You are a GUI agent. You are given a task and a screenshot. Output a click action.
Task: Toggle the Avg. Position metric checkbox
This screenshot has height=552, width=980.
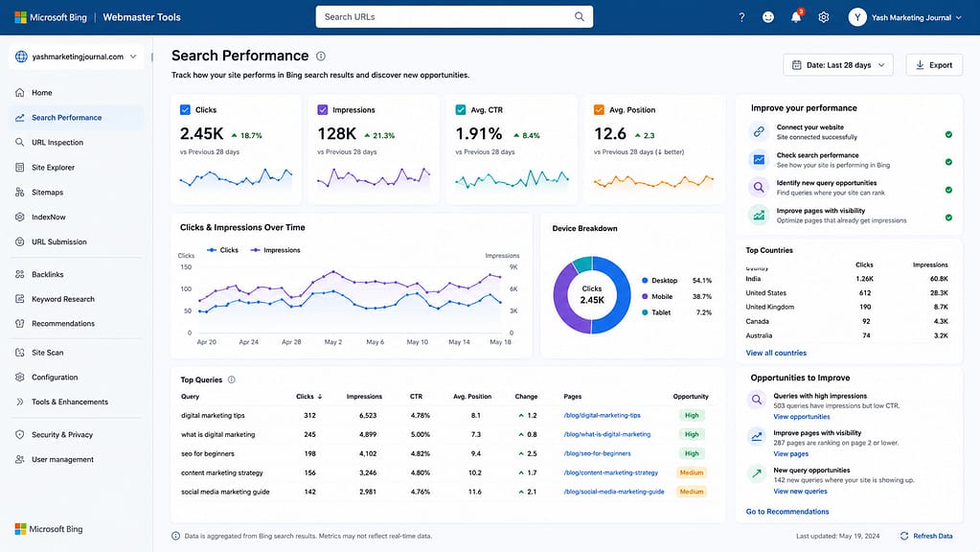[x=599, y=109]
